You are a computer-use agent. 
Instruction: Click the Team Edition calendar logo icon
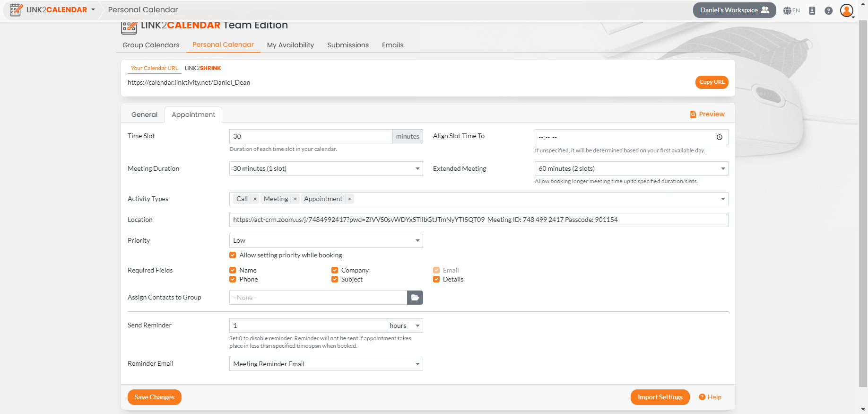coord(129,27)
